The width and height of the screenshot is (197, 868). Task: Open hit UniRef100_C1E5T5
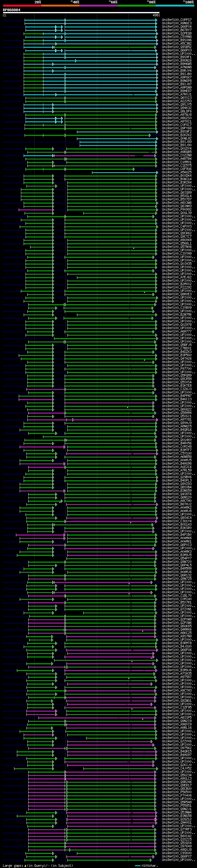tap(177, 165)
